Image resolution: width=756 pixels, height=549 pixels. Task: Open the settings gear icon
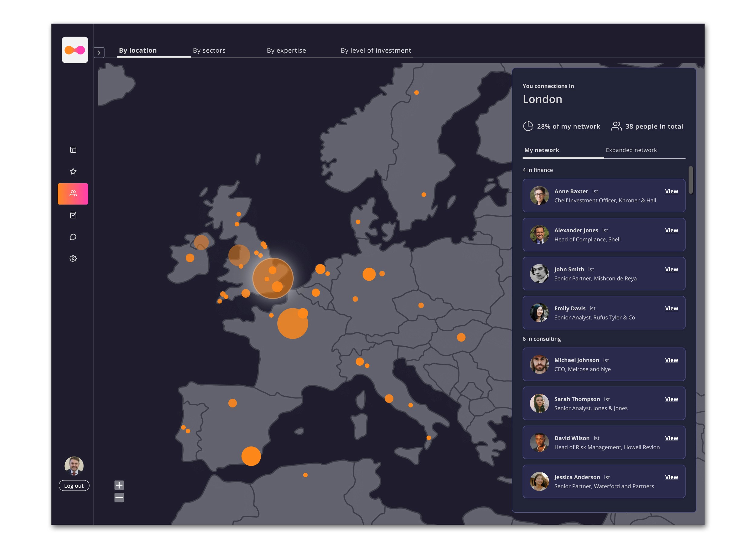pyautogui.click(x=73, y=259)
